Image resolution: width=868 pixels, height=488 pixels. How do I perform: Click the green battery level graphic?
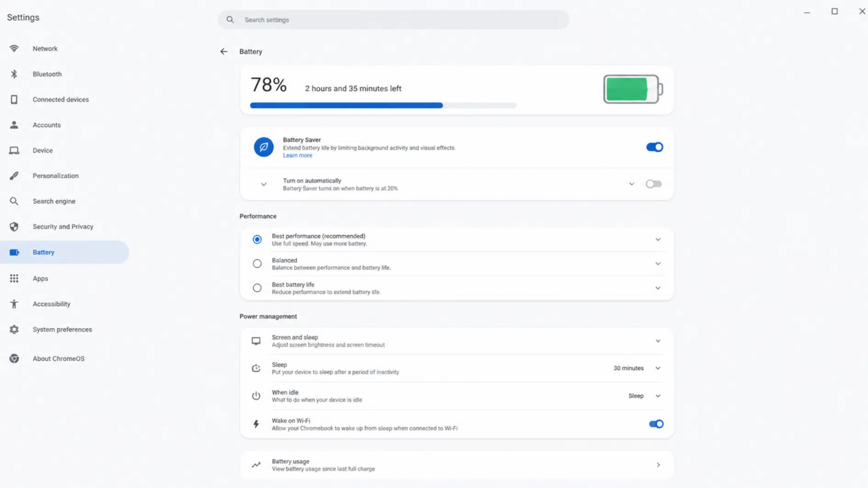point(633,89)
